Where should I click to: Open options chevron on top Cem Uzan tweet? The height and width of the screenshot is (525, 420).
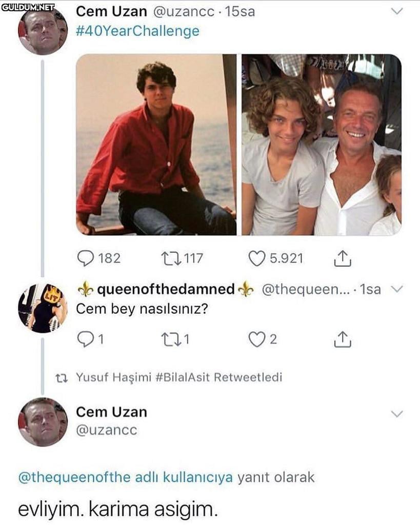(x=396, y=12)
